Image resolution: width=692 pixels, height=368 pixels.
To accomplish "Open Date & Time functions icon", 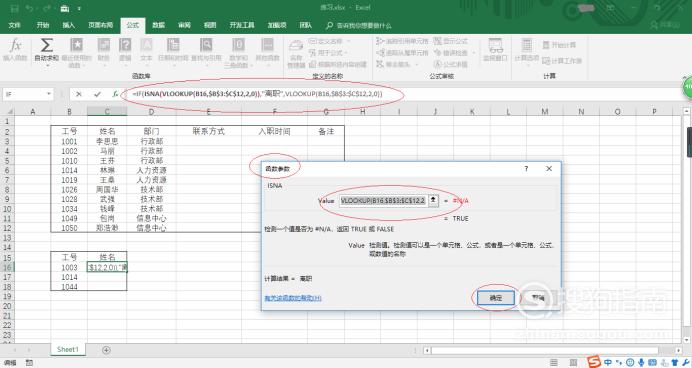I will [173, 45].
